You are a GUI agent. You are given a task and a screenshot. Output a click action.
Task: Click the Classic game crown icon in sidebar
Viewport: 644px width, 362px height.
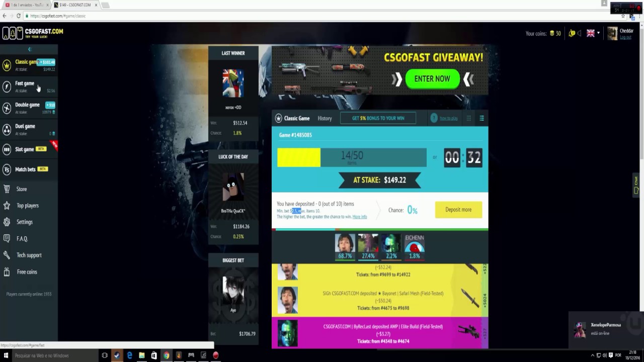7,65
